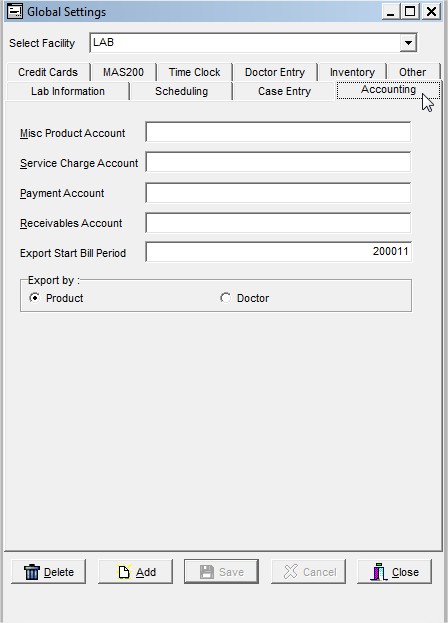448x623 pixels.
Task: Expand the Select Facility dropdown arrow
Action: coord(407,43)
